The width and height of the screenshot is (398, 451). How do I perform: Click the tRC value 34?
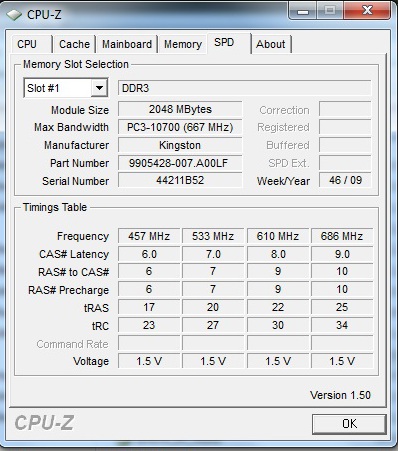[x=342, y=325]
